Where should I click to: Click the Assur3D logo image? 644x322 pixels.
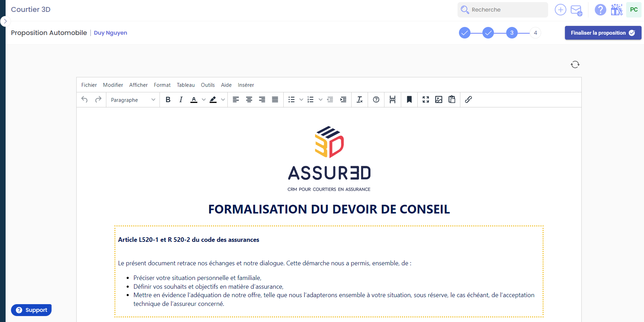329,159
